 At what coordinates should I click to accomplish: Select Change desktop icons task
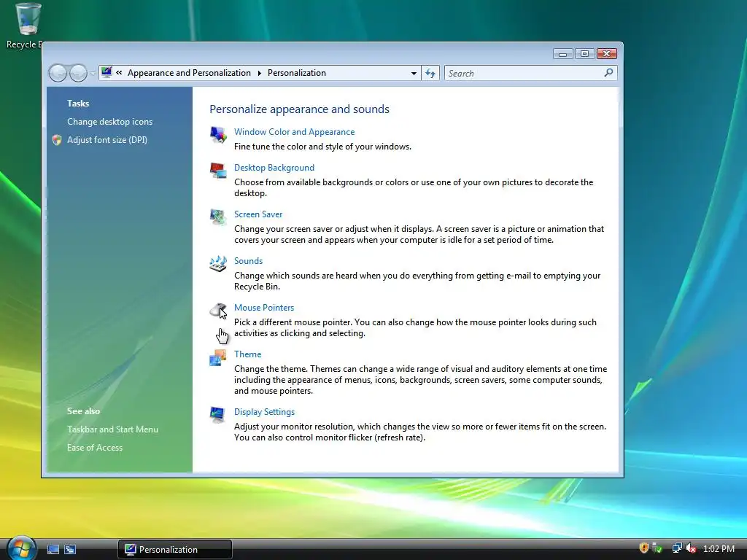coord(109,122)
